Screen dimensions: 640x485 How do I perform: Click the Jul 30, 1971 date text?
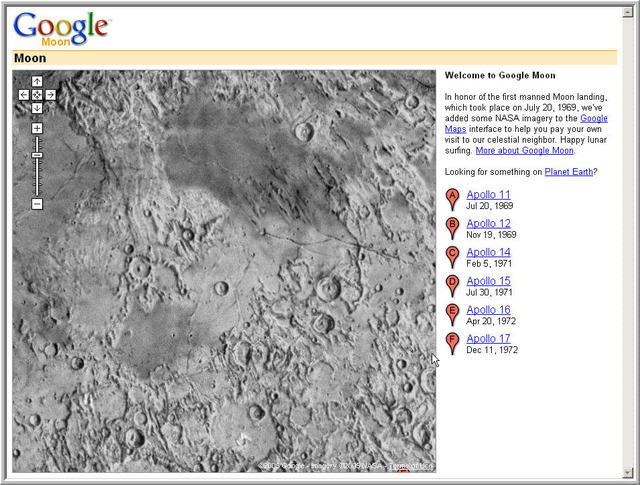coord(489,292)
